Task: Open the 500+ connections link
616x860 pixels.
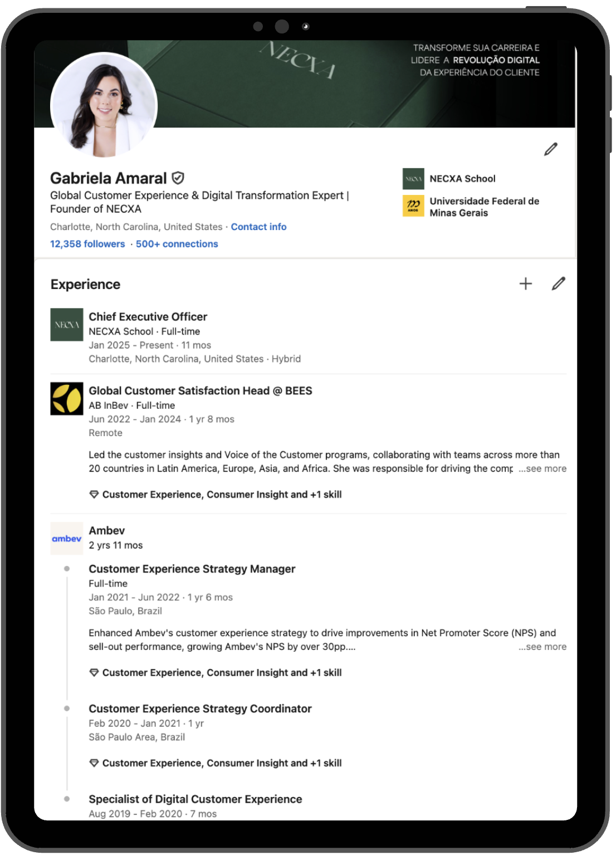Action: pos(177,244)
